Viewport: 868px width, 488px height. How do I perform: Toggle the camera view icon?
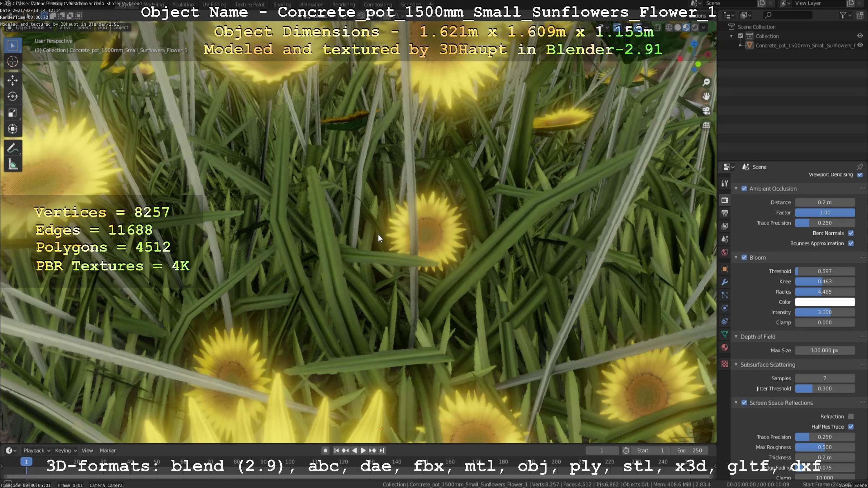pos(706,111)
